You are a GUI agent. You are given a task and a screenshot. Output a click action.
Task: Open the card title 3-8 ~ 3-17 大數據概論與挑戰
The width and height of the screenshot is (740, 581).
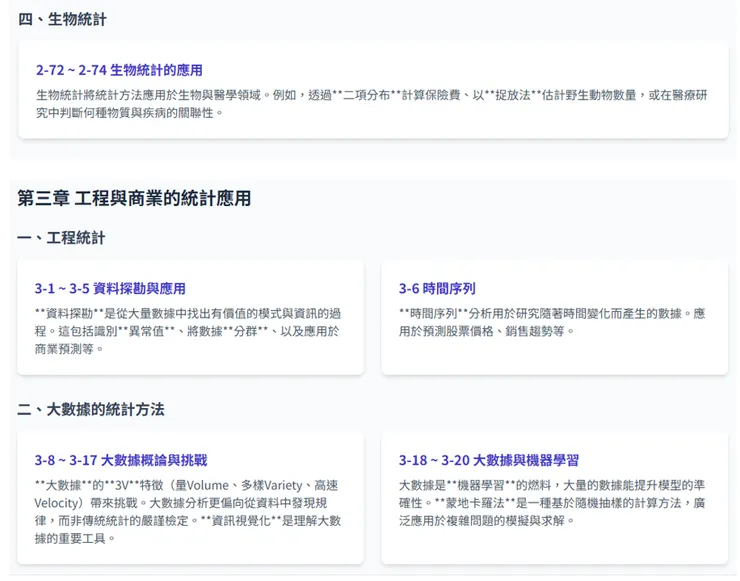pyautogui.click(x=121, y=460)
